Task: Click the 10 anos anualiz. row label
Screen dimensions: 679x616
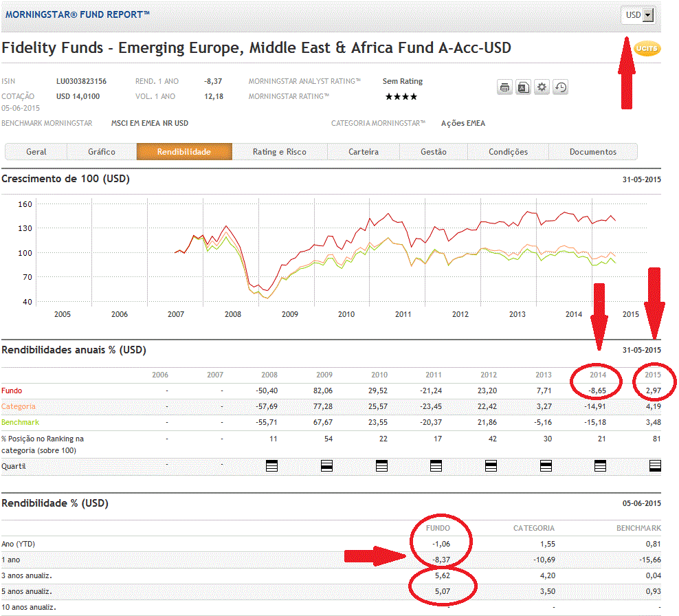Action: 29,607
